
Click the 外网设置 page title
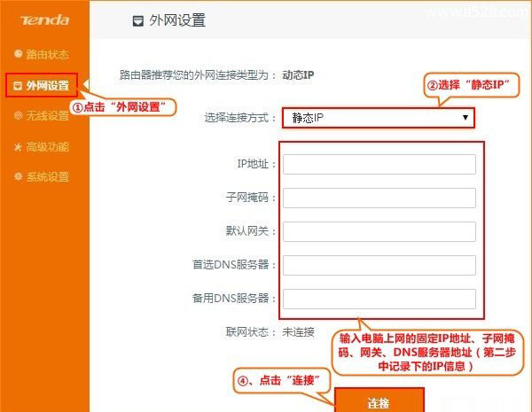pos(177,20)
